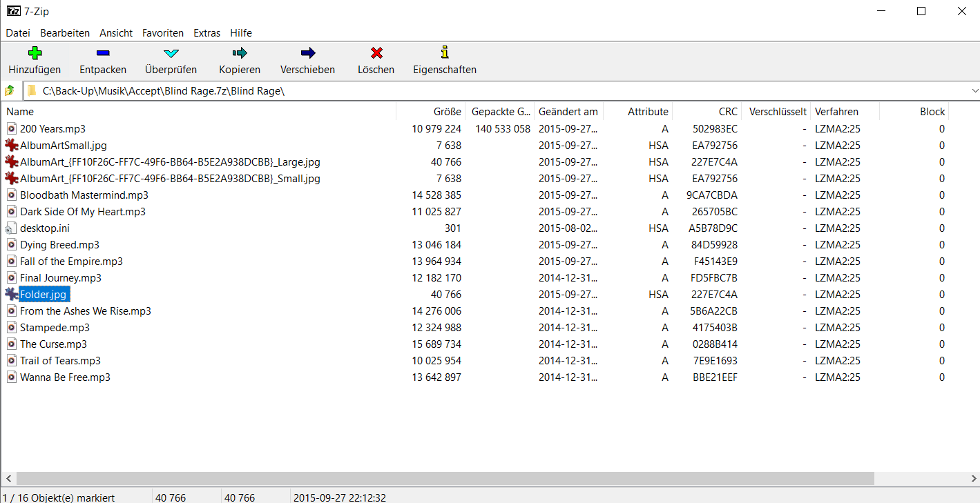Select the file name Final Journey.mp3
980x503 pixels.
(x=61, y=278)
